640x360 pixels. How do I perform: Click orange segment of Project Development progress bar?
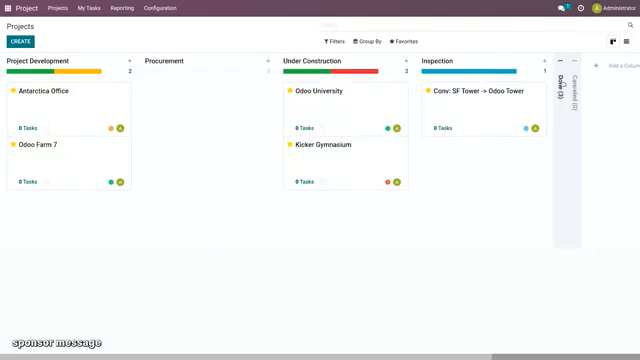point(78,71)
